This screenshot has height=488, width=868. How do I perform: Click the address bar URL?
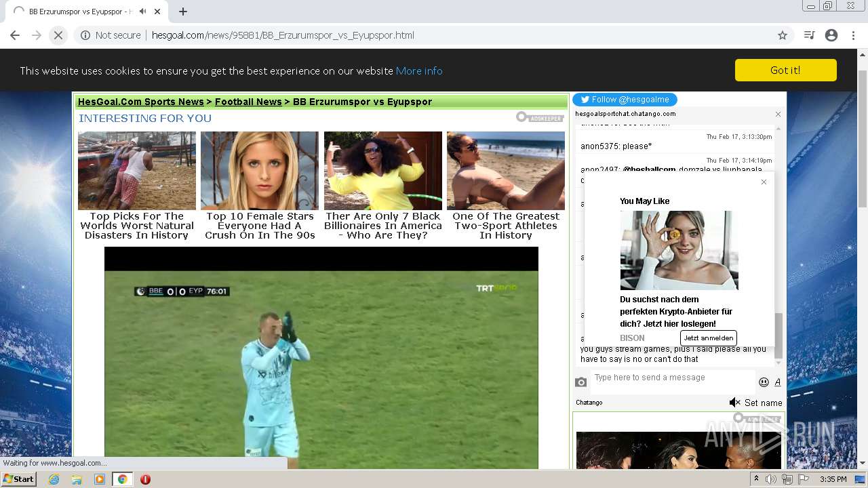coord(283,35)
